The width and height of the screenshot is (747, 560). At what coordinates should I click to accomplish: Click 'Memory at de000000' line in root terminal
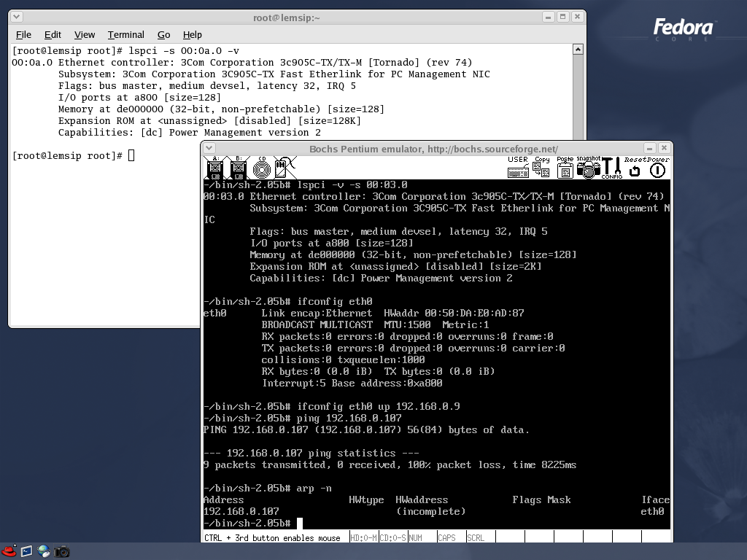pos(221,109)
